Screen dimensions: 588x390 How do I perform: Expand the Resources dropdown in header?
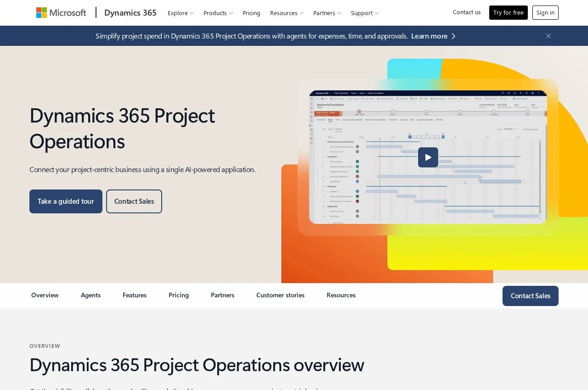287,13
